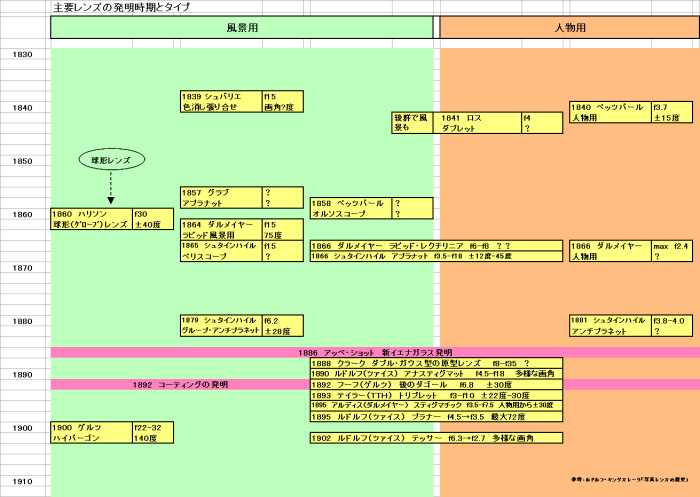Click the 1880 year label on axis
Viewport: 700px width, 497px height.
tap(22, 321)
